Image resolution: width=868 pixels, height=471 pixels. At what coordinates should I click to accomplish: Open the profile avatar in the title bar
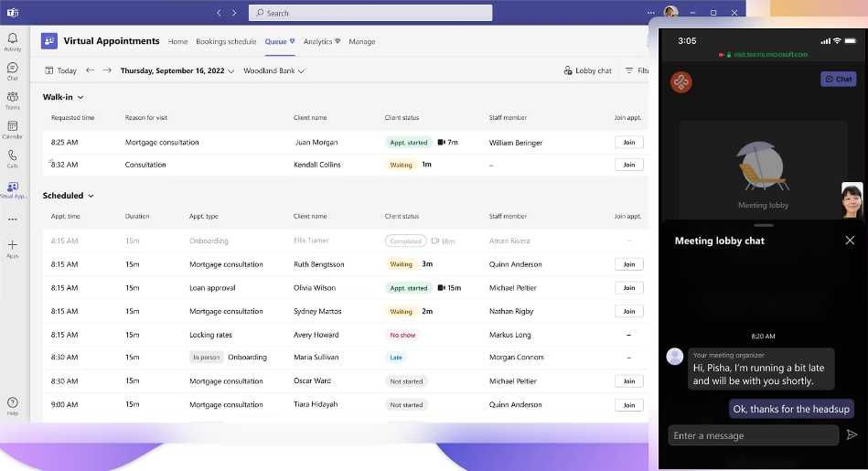point(670,12)
